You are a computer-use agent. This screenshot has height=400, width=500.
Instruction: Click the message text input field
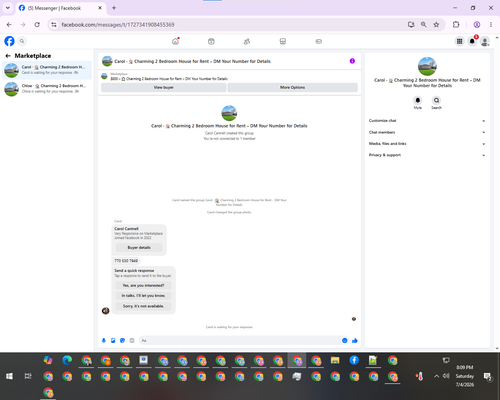pos(240,340)
